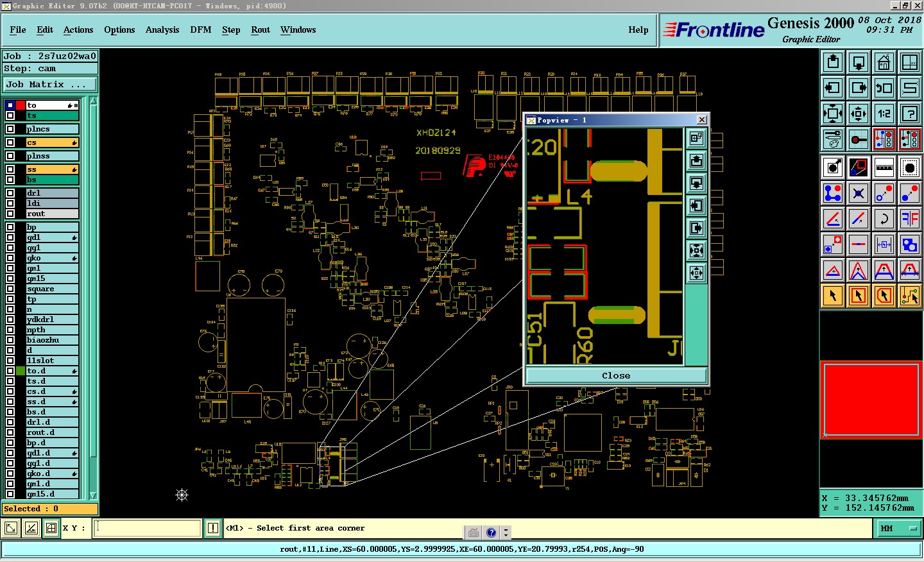Image resolution: width=924 pixels, height=562 pixels.
Task: Click Close button in Popview window
Action: 616,375
